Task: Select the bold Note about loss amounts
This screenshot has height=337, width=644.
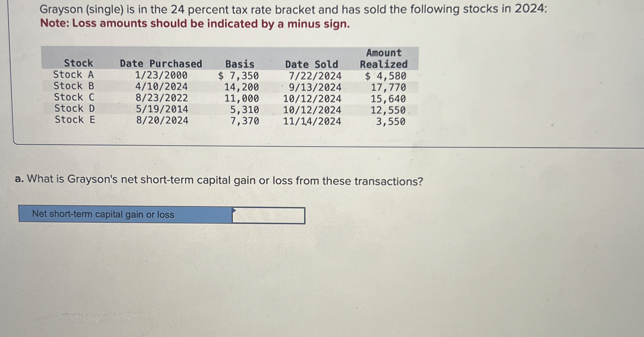Action: tap(194, 24)
